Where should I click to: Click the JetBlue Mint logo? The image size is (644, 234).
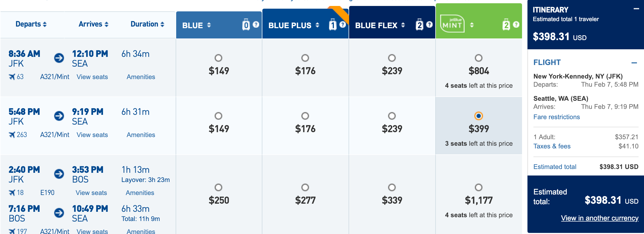click(452, 24)
